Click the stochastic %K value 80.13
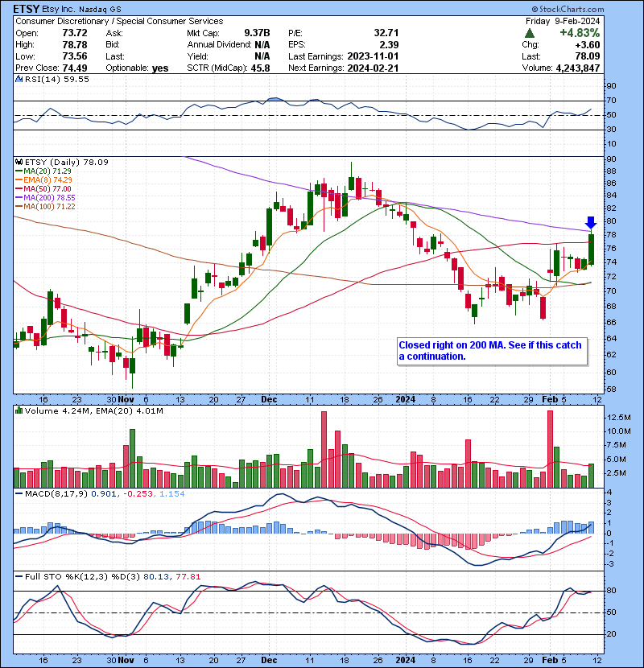This screenshot has height=668, width=644. (156, 576)
